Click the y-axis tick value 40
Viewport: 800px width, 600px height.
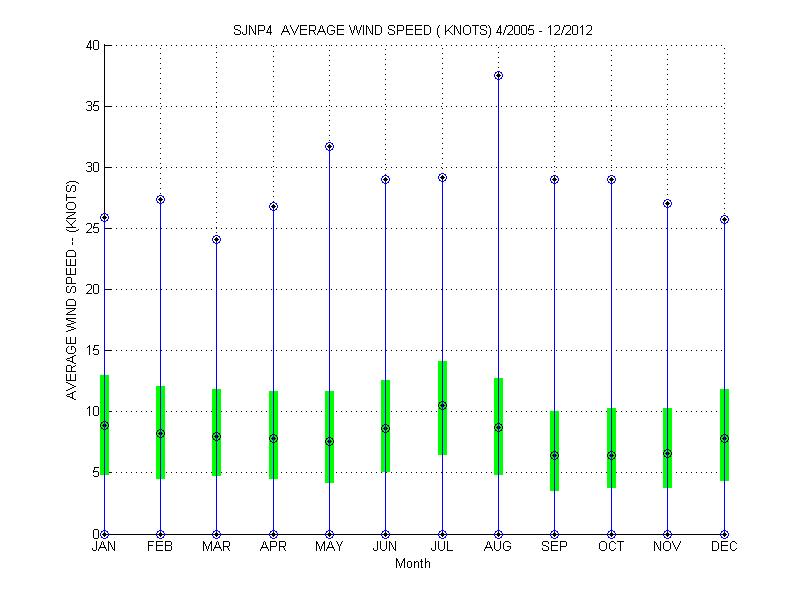[x=93, y=45]
